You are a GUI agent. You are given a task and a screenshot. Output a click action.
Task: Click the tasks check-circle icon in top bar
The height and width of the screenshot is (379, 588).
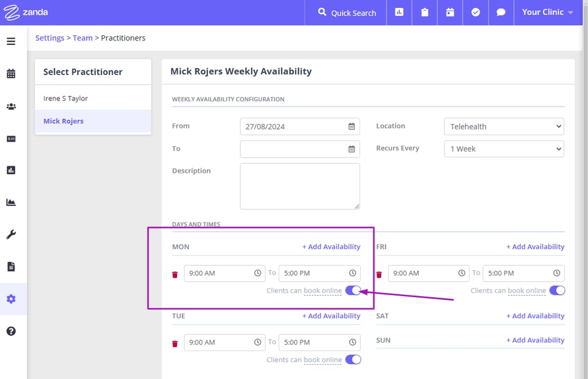475,11
